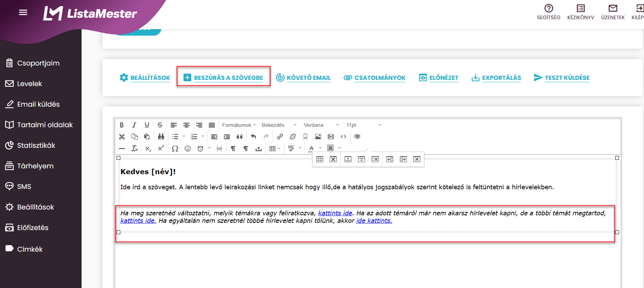
Task: Center align the text
Action: tap(186, 125)
